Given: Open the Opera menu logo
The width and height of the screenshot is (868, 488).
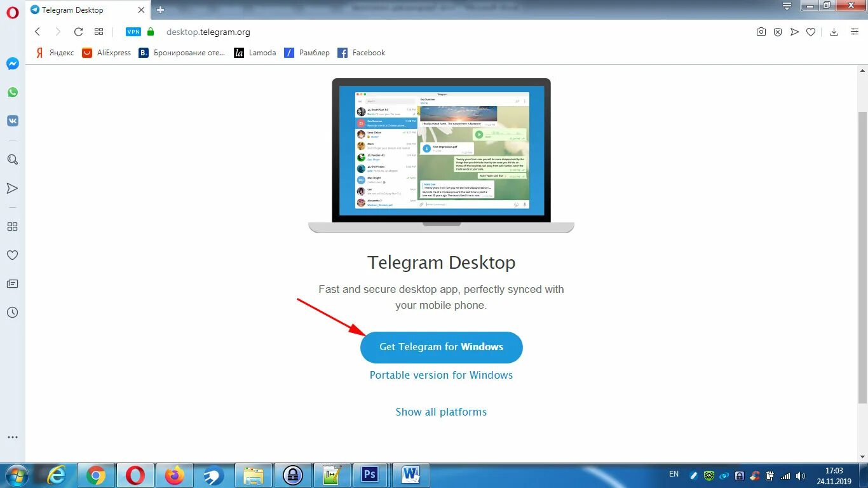Looking at the screenshot, I should (13, 12).
